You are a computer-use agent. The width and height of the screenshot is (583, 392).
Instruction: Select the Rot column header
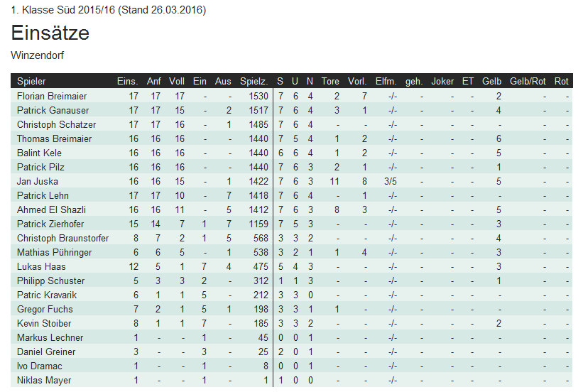[x=562, y=81]
